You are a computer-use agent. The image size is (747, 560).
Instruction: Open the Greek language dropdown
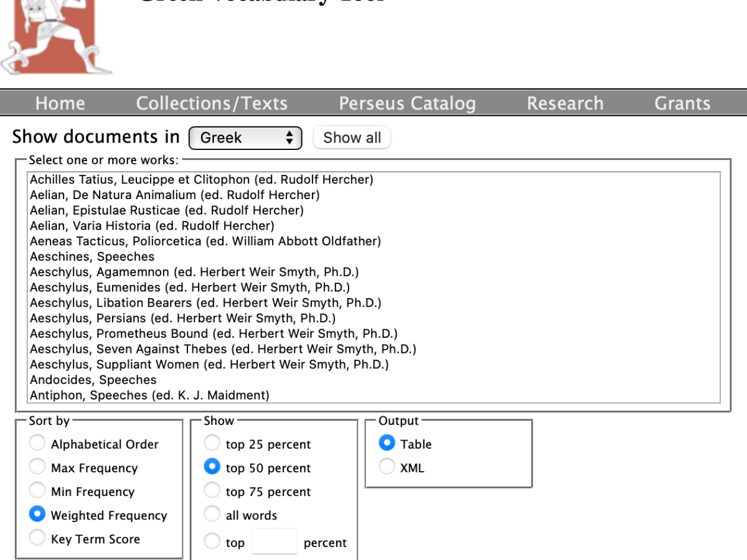[x=245, y=138]
